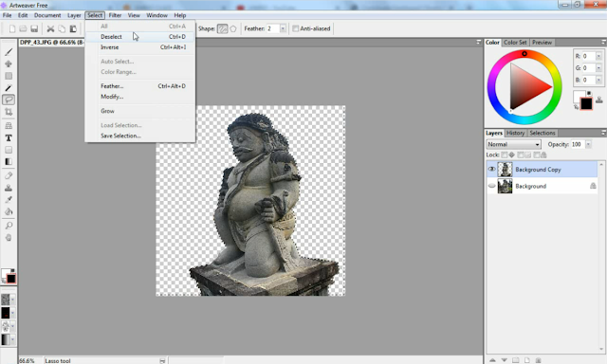The height and width of the screenshot is (364, 607).
Task: Select the Hand pan tool
Action: (9, 237)
